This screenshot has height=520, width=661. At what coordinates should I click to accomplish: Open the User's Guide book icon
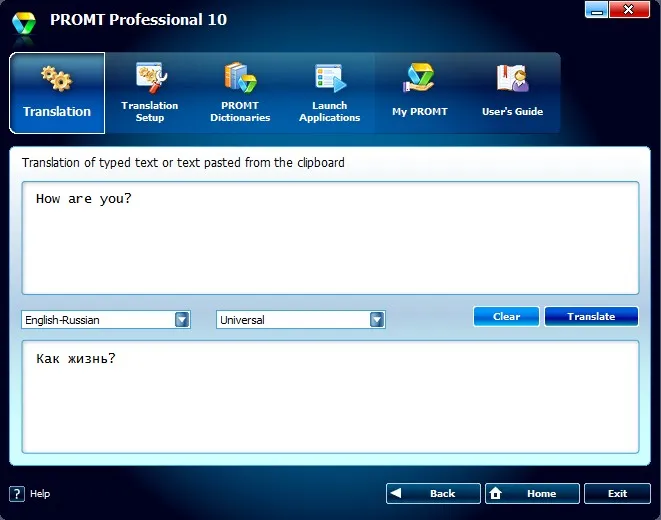[513, 78]
